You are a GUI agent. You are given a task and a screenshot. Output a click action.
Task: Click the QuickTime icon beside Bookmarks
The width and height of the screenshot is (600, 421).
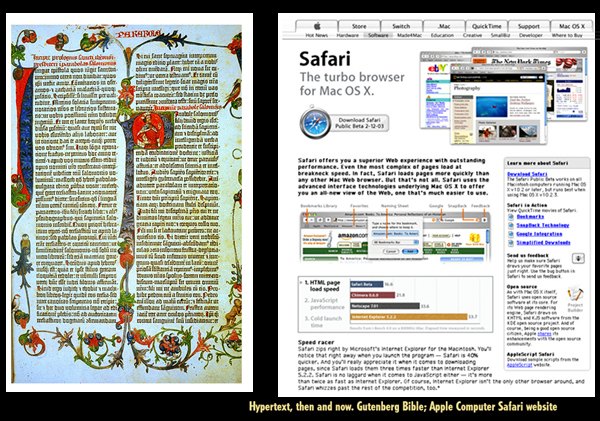pos(511,217)
